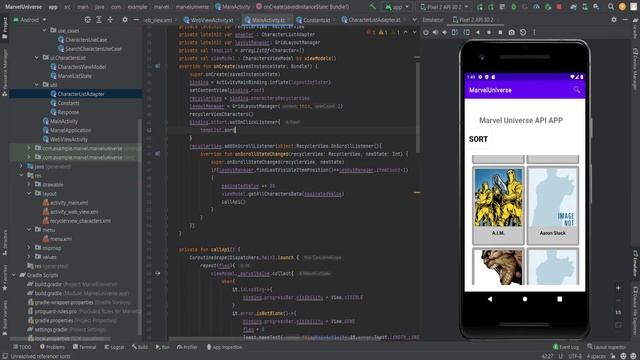Toggle the Problems tool window
The image size is (640, 360).
click(x=52, y=347)
